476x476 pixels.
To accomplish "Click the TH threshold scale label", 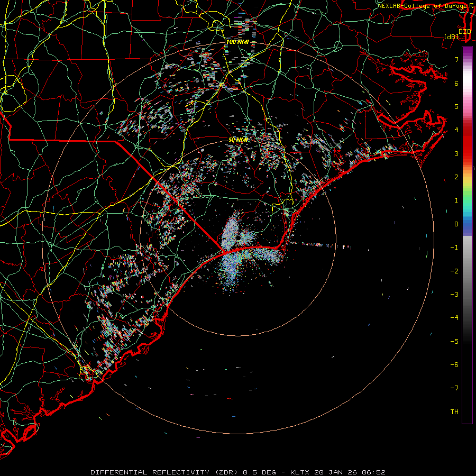I will [x=454, y=412].
